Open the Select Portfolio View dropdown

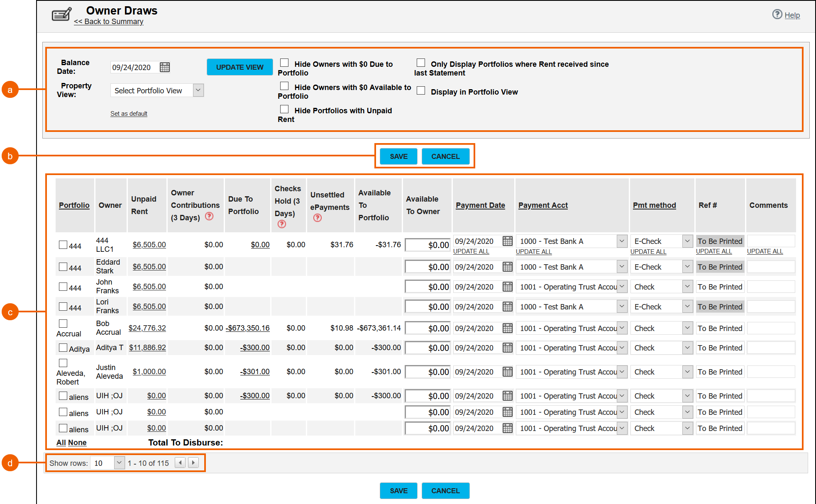click(x=198, y=90)
